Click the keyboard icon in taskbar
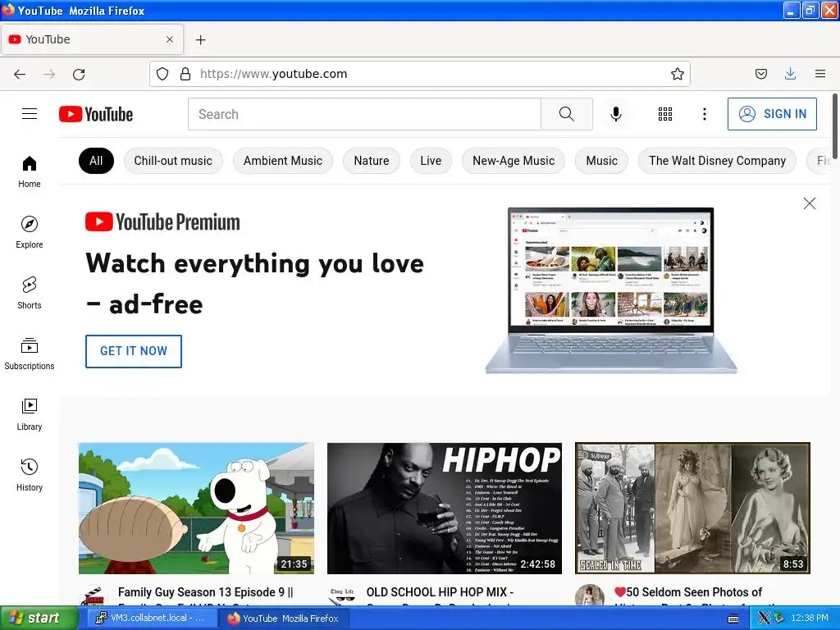Screen dimensions: 840x630 click(733, 619)
